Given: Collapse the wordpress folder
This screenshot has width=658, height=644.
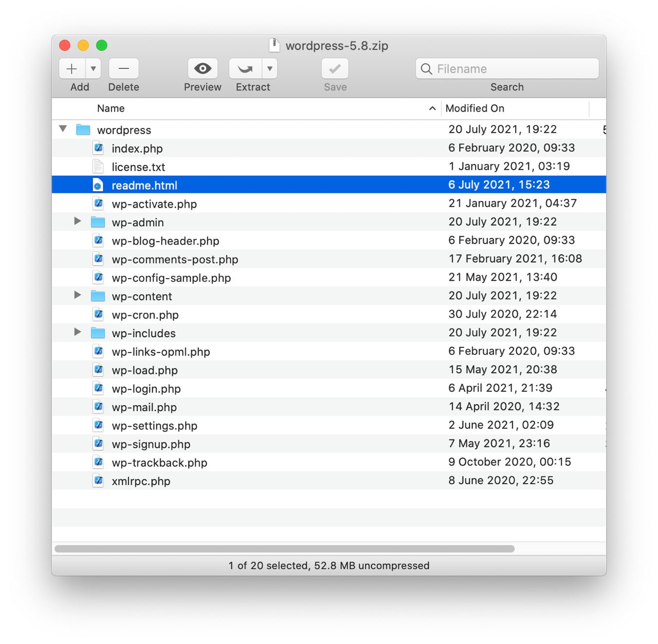Looking at the screenshot, I should [x=63, y=129].
